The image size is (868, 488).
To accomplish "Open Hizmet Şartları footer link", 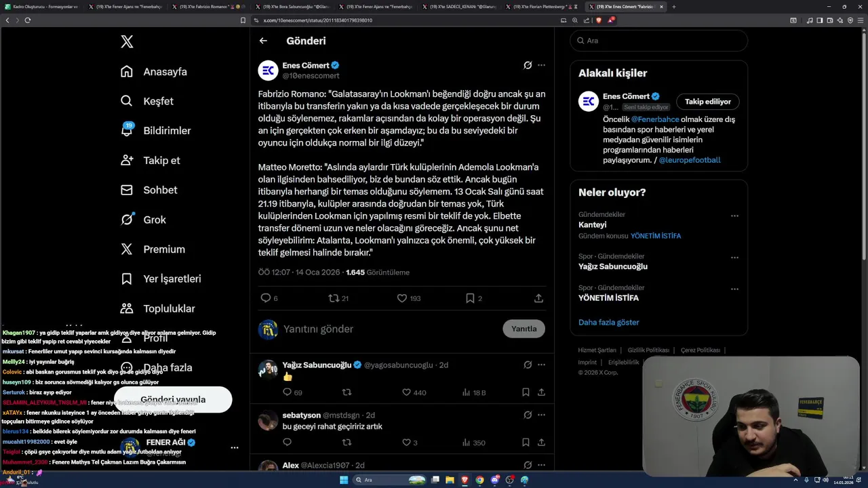I will click(597, 350).
